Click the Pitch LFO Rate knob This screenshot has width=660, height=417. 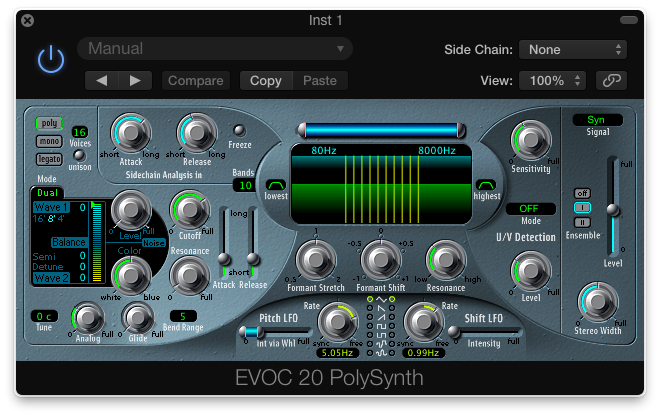(x=338, y=322)
